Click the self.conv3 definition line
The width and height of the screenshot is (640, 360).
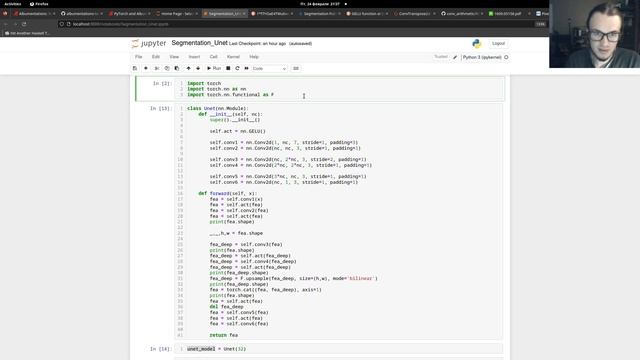pyautogui.click(x=288, y=160)
